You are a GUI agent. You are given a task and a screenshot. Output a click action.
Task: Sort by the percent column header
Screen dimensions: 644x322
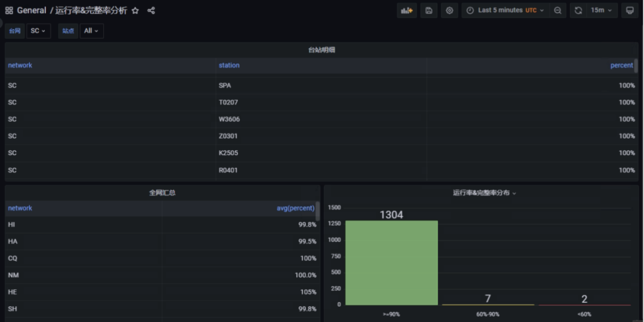(622, 66)
